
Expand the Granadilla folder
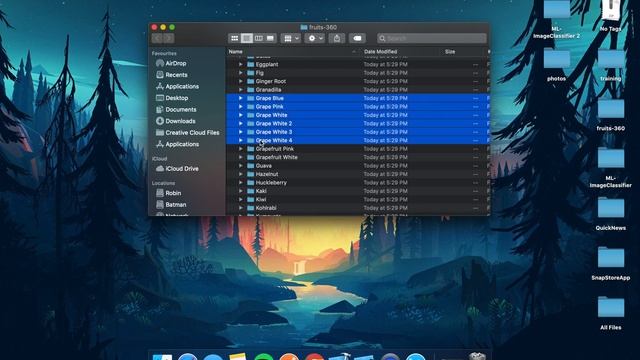point(240,90)
